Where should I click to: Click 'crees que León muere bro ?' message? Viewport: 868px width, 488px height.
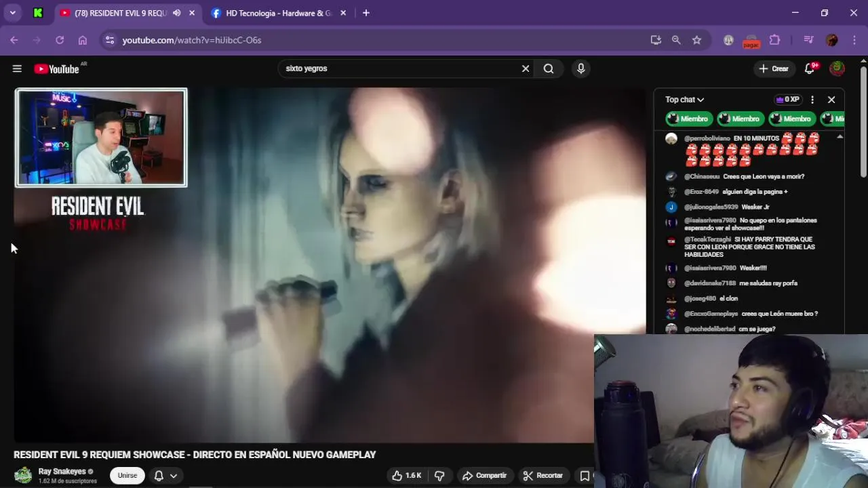coord(780,314)
